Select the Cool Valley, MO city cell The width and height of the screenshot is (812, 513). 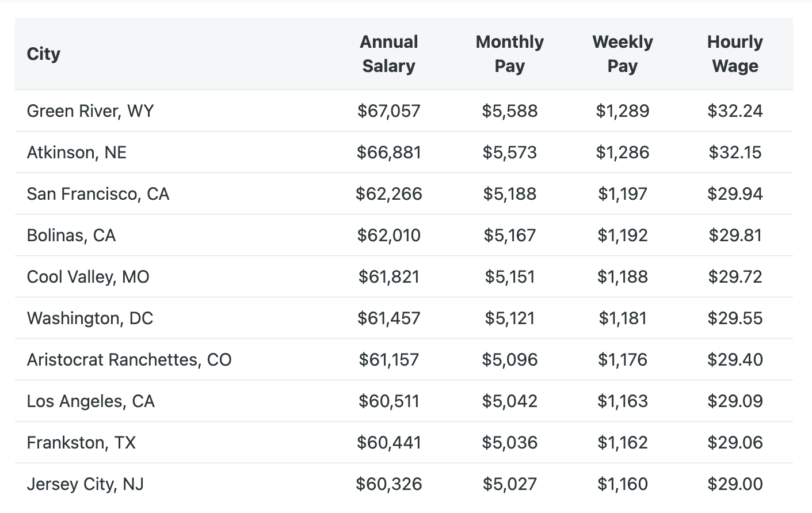pyautogui.click(x=88, y=276)
